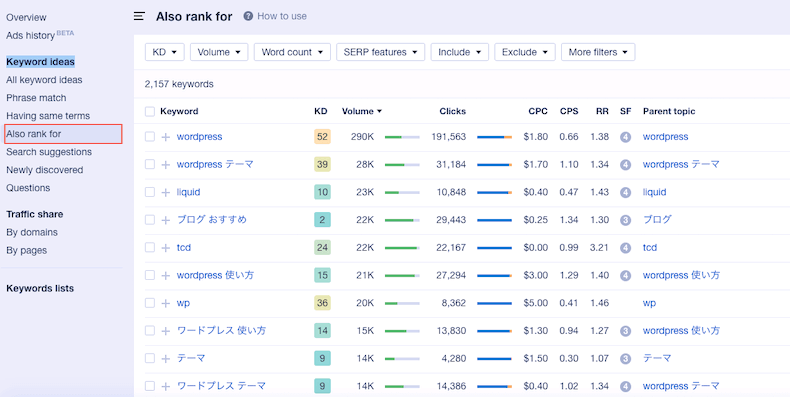Open Keywords lists section
Screen dimensions: 790x397
pyautogui.click(x=40, y=288)
